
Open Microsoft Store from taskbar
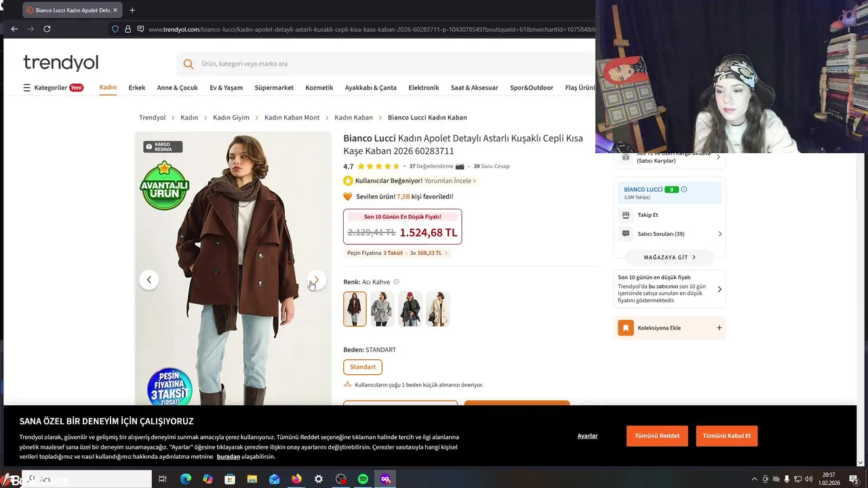[230, 479]
